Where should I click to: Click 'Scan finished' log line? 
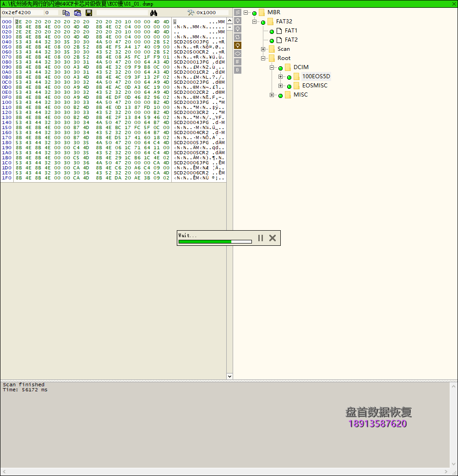(x=24, y=384)
